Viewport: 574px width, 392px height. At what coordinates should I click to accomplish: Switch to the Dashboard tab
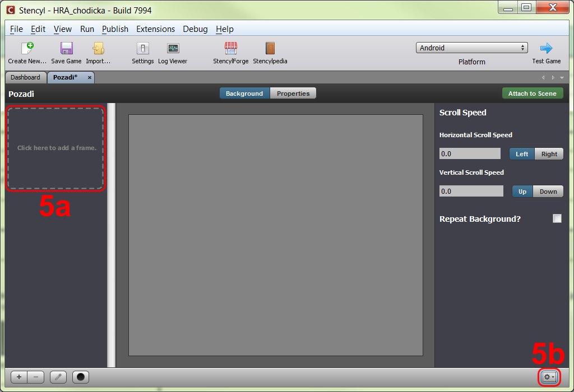[x=26, y=77]
